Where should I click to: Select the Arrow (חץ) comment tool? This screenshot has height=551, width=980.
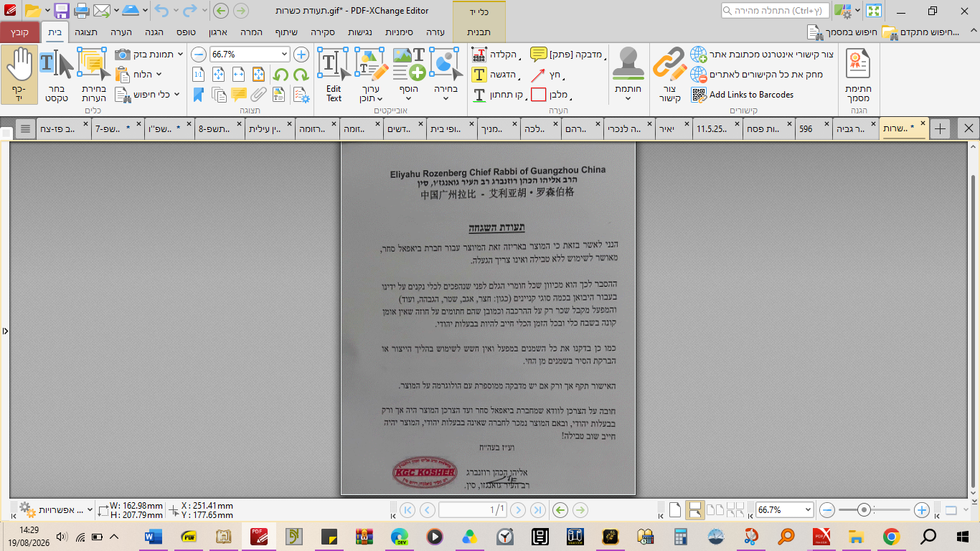(547, 75)
